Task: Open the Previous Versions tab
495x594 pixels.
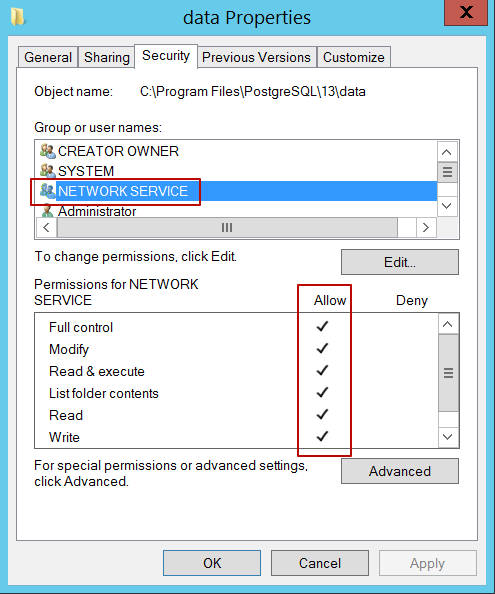Action: pos(256,57)
